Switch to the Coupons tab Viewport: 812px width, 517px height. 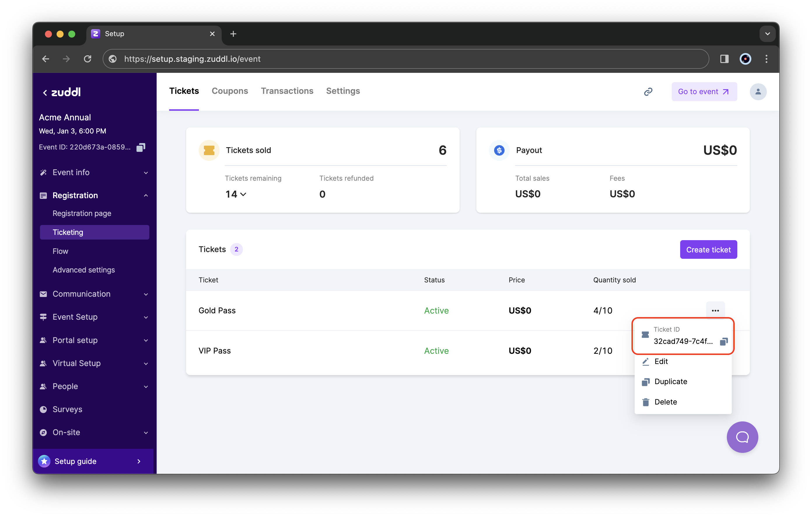(230, 91)
